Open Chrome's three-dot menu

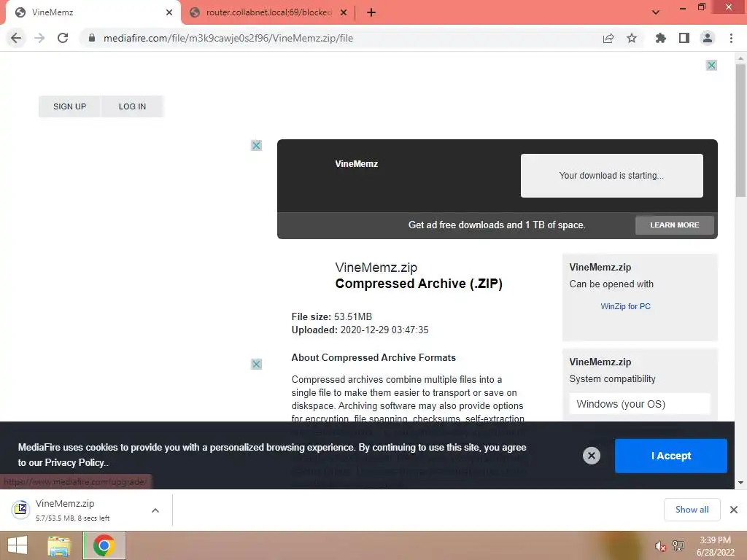pyautogui.click(x=731, y=38)
